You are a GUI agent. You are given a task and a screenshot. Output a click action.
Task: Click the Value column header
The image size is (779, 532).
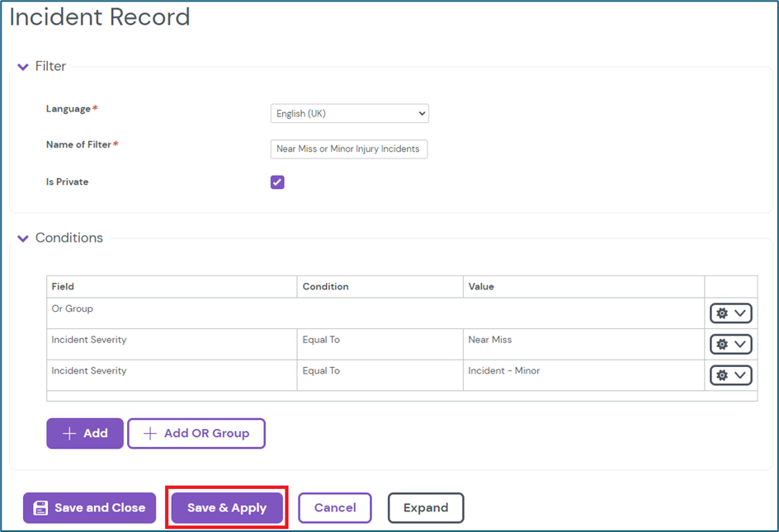coord(480,286)
